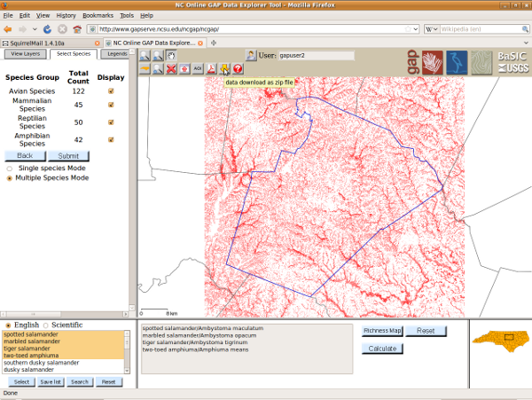Open the Tools menu
This screenshot has width=532, height=400.
[127, 16]
